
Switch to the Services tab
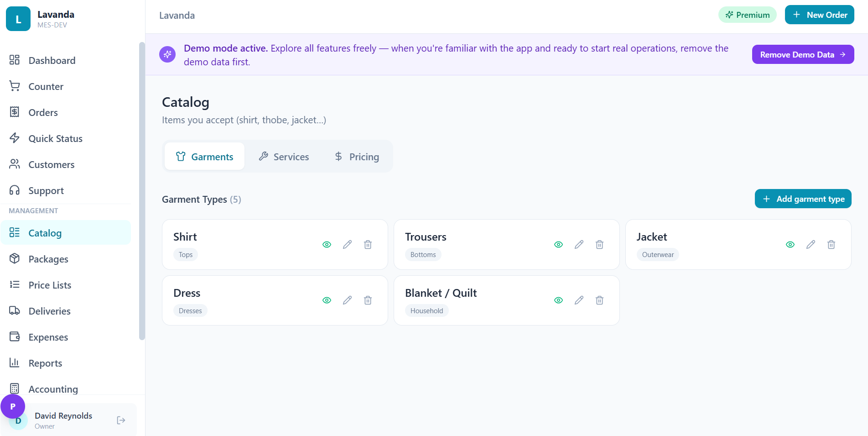pyautogui.click(x=284, y=156)
